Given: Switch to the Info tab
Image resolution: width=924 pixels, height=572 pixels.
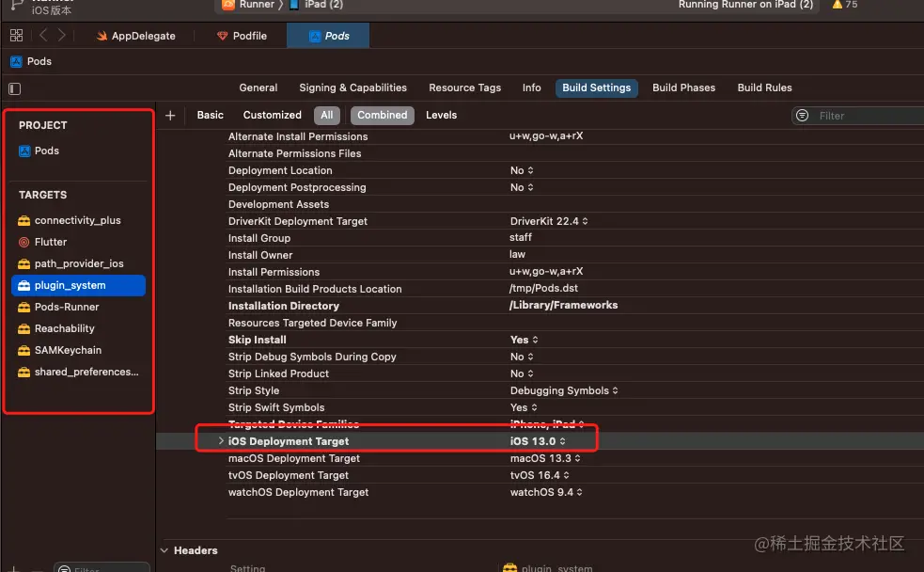Looking at the screenshot, I should [x=531, y=87].
